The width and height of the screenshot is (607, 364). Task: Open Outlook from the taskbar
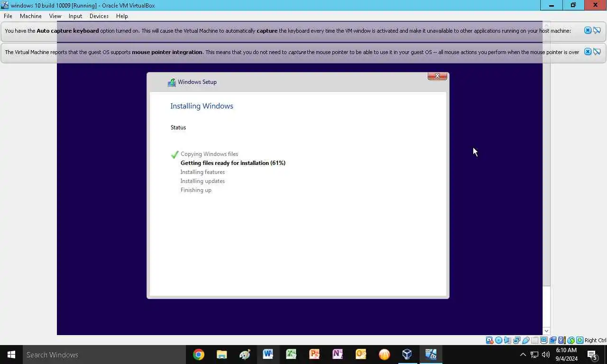point(361,355)
